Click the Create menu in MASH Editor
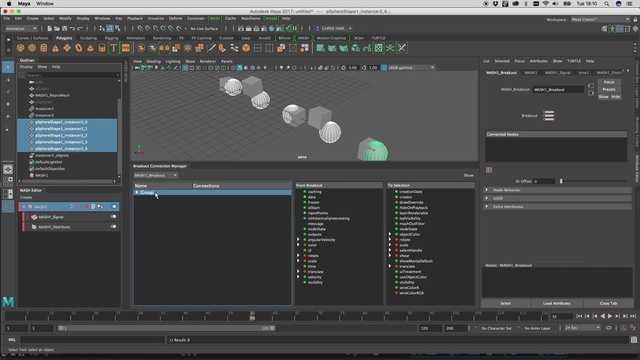The width and height of the screenshot is (640, 360). pyautogui.click(x=26, y=197)
